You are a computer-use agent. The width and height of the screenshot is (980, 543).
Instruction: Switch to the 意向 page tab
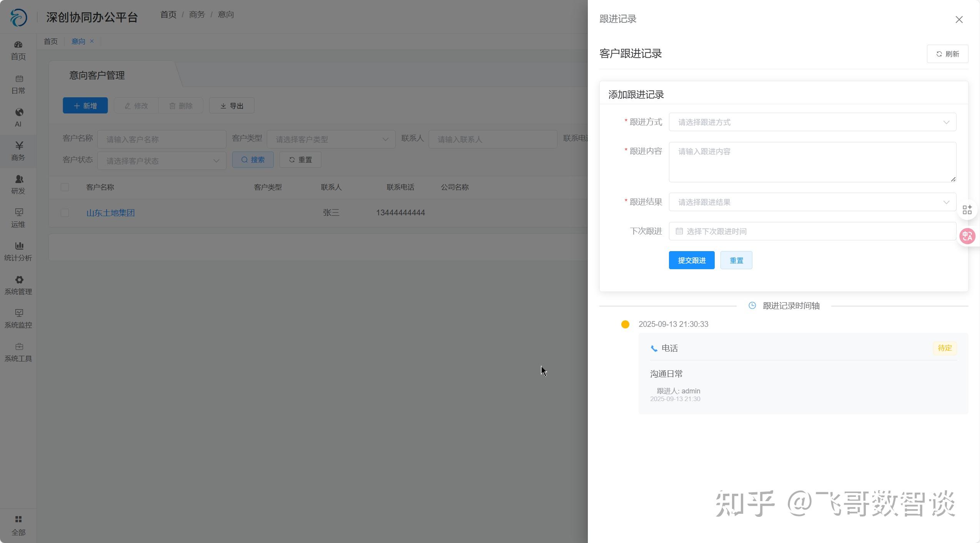(x=78, y=41)
